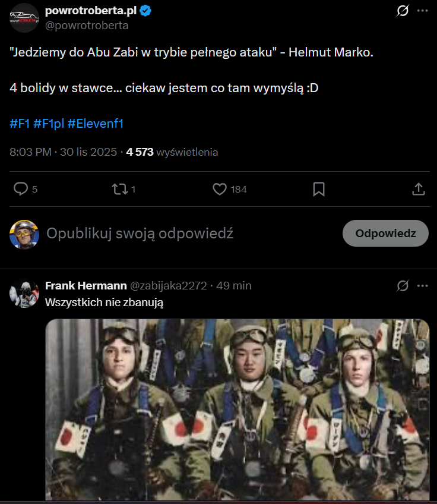This screenshot has width=437, height=504.
Task: Open the share icon menu
Action: tap(418, 189)
